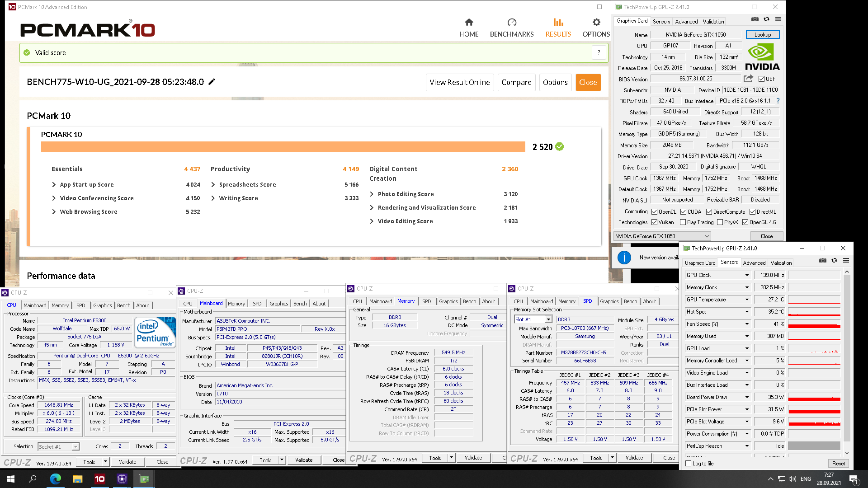Open PCMark Options gear icon
The height and width of the screenshot is (488, 868).
pyautogui.click(x=596, y=22)
